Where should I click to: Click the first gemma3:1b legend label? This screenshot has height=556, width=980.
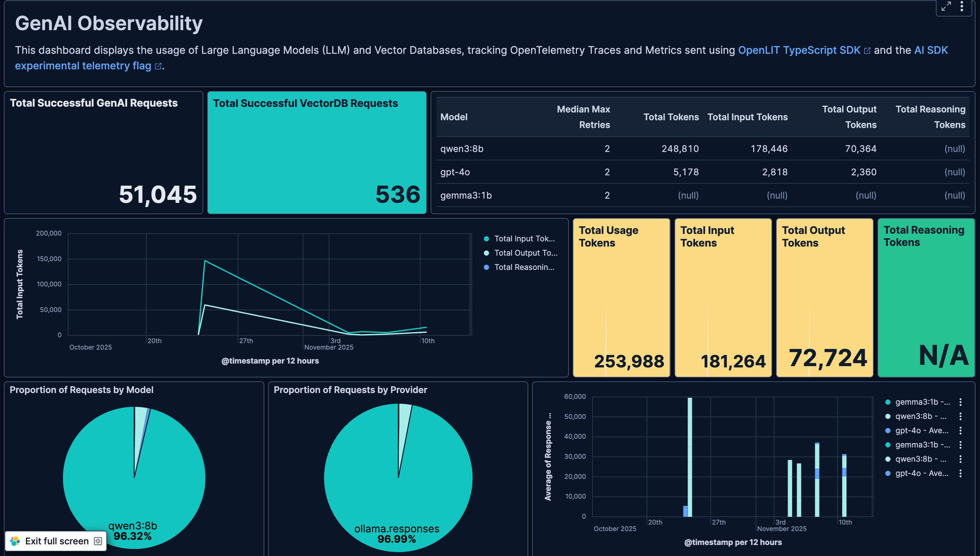click(922, 402)
